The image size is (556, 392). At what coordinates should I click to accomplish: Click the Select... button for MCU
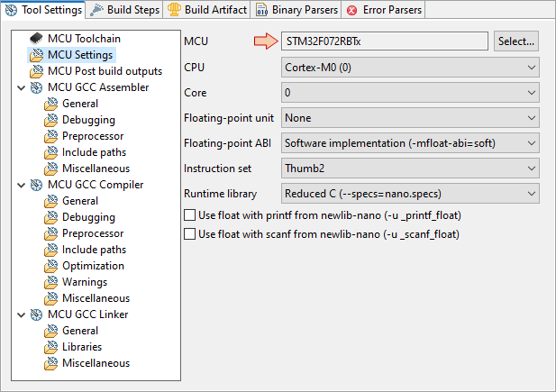click(516, 41)
